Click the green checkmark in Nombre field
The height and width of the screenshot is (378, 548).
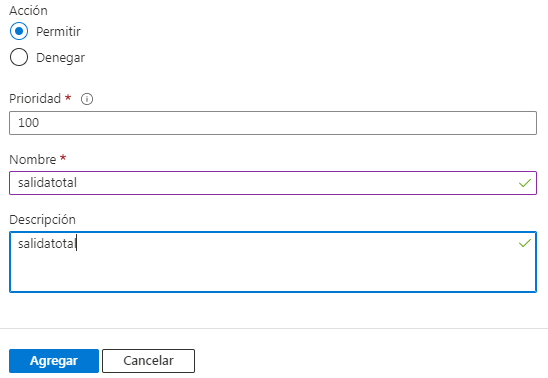coord(525,183)
